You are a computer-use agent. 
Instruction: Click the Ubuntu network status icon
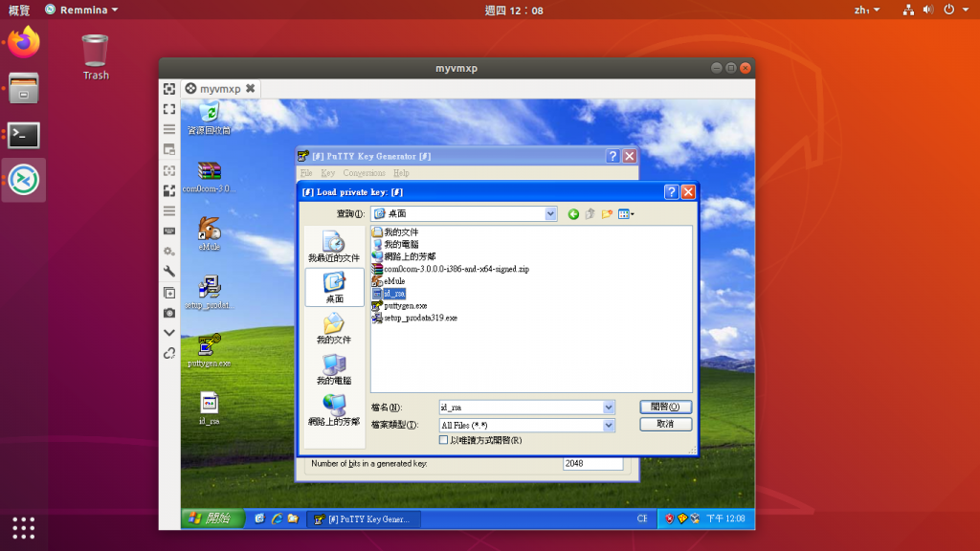click(x=909, y=10)
